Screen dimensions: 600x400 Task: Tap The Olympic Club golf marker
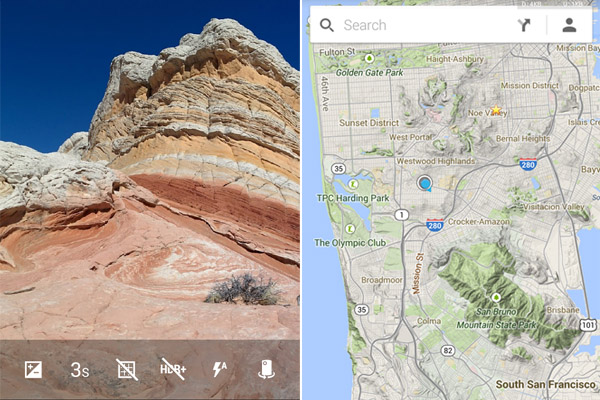(350, 229)
